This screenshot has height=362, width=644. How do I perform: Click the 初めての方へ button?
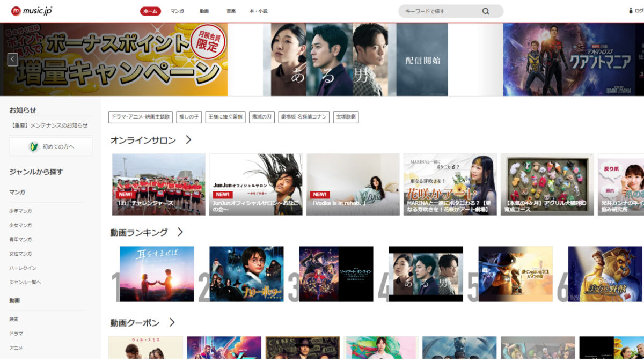pyautogui.click(x=51, y=146)
